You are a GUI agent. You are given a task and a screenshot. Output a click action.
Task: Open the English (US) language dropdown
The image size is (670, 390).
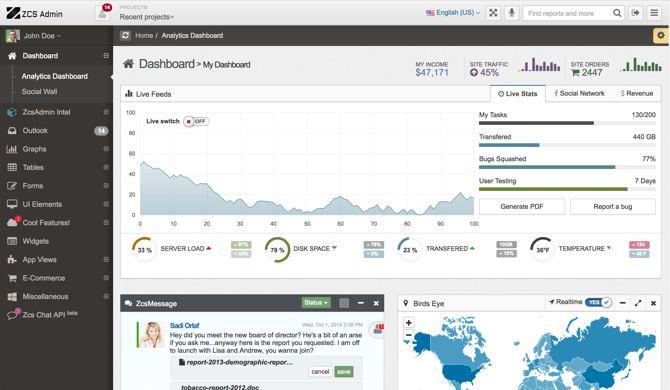[x=453, y=13]
